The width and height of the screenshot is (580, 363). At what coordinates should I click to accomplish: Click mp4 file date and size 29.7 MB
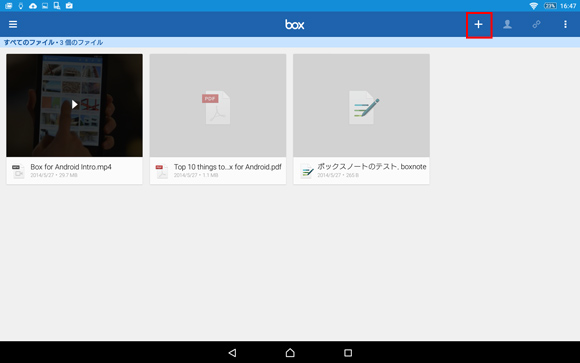[54, 175]
